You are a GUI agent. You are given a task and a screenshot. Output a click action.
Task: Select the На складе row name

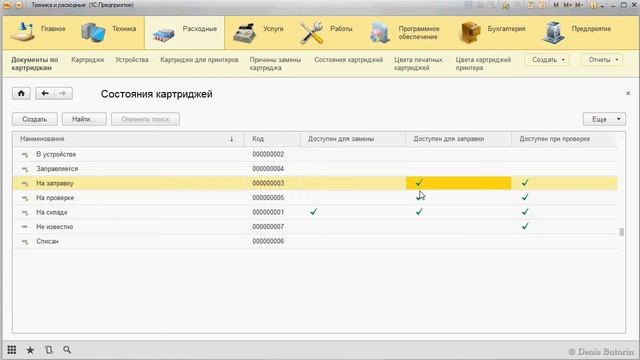(52, 212)
